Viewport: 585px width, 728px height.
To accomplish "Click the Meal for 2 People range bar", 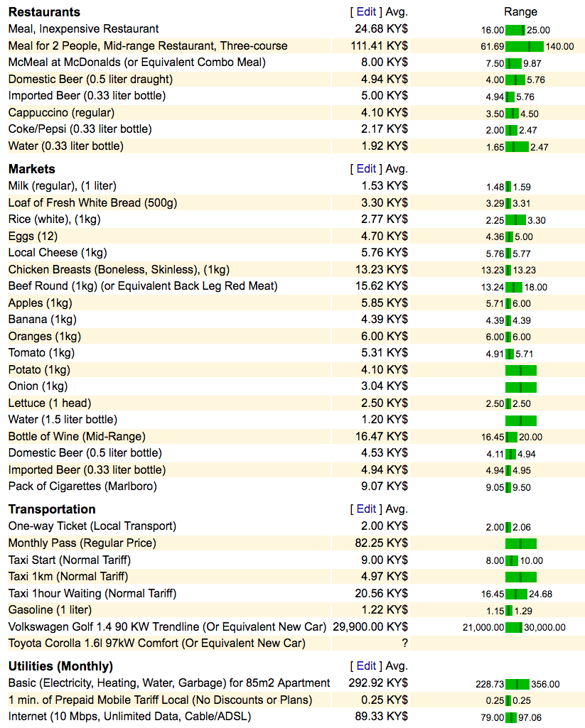I will (x=525, y=46).
